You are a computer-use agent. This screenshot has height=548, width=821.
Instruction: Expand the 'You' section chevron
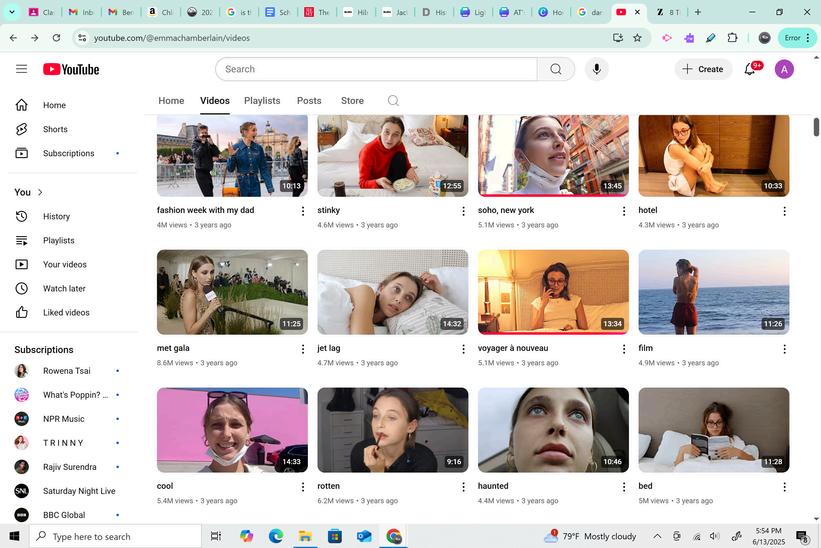click(40, 192)
